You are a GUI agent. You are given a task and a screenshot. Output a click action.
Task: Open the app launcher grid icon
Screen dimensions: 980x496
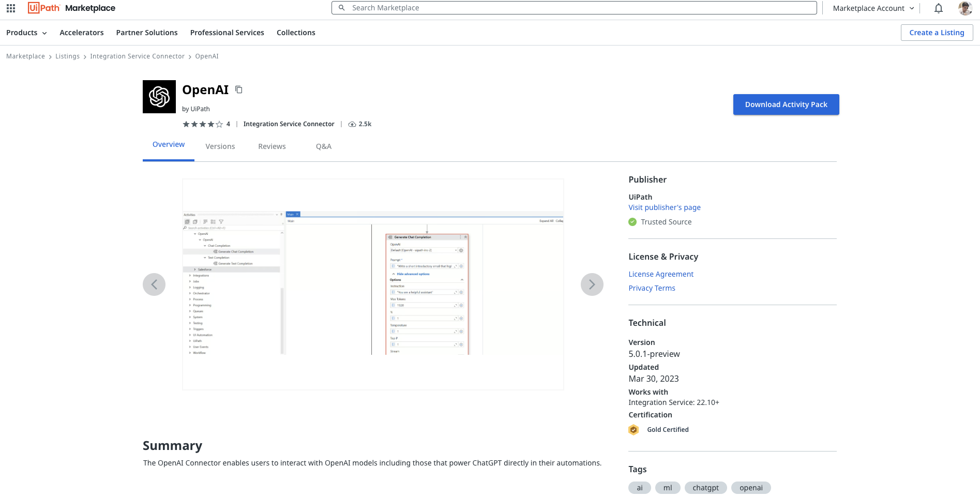coord(11,8)
